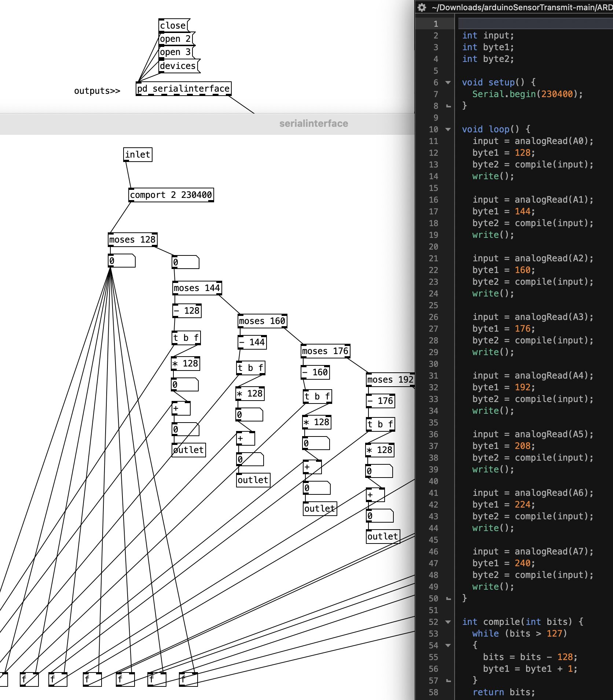The image size is (613, 700).
Task: Click the '- 128' subtraction object
Action: coord(187,311)
